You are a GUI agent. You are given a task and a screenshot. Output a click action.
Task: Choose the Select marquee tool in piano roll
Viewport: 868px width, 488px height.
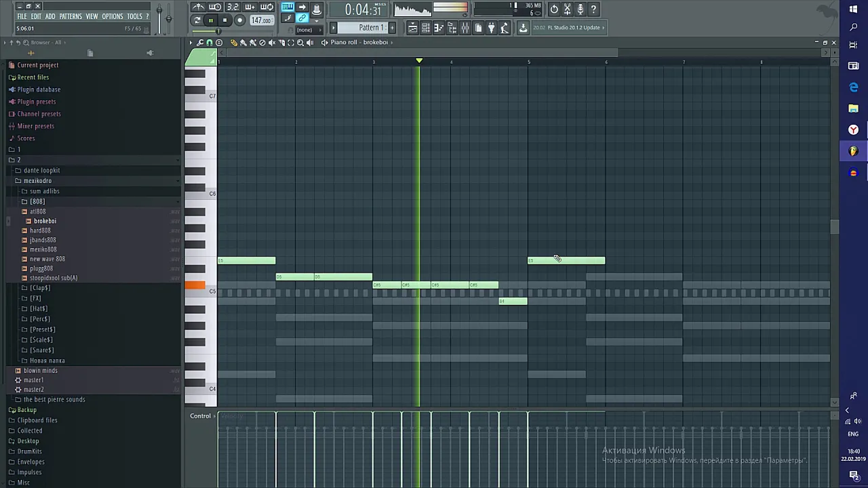[x=291, y=42]
